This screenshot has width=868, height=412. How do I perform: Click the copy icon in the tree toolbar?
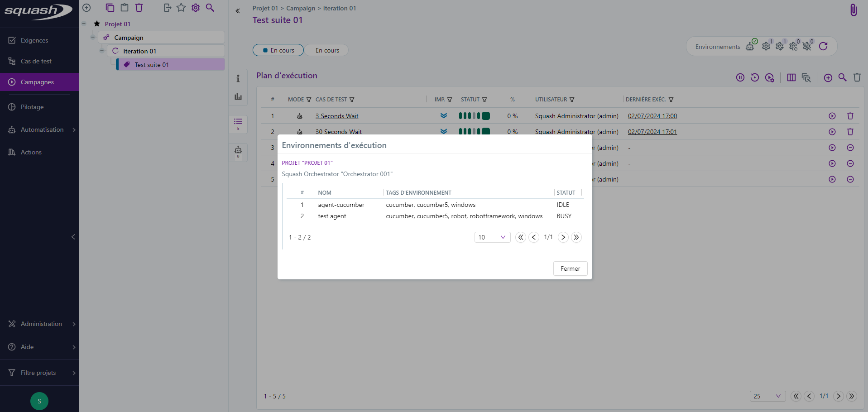pyautogui.click(x=110, y=8)
